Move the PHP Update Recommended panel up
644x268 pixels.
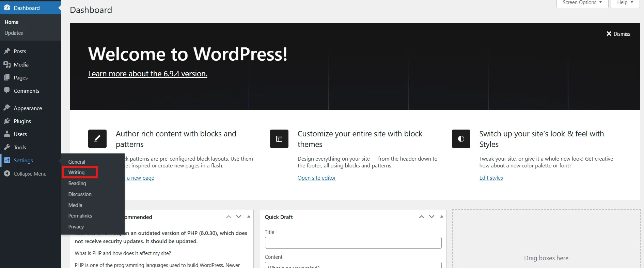tap(229, 217)
